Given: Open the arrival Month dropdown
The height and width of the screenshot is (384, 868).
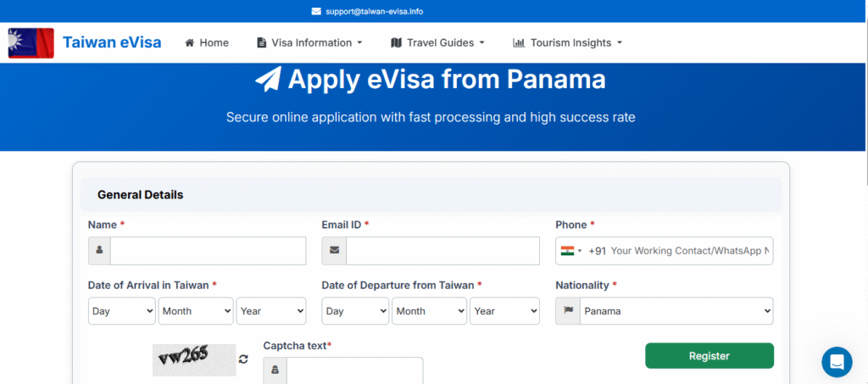Looking at the screenshot, I should [x=196, y=311].
